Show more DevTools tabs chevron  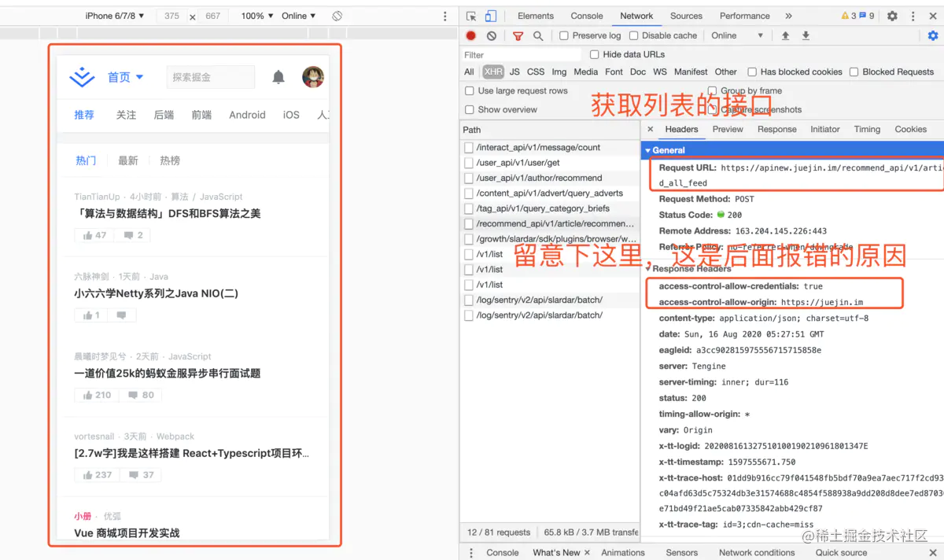click(x=789, y=16)
